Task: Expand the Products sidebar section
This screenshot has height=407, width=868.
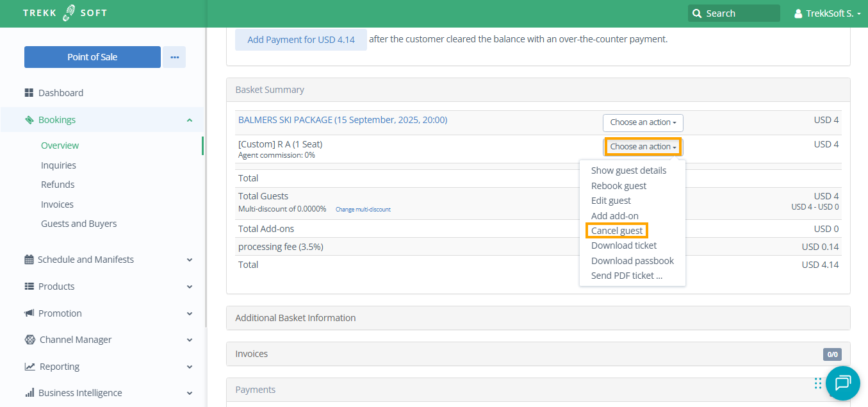Action: click(x=190, y=287)
